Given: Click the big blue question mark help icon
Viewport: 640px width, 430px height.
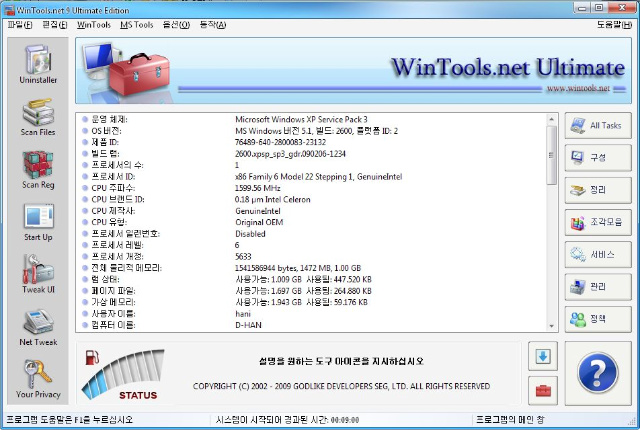Looking at the screenshot, I should [x=598, y=373].
